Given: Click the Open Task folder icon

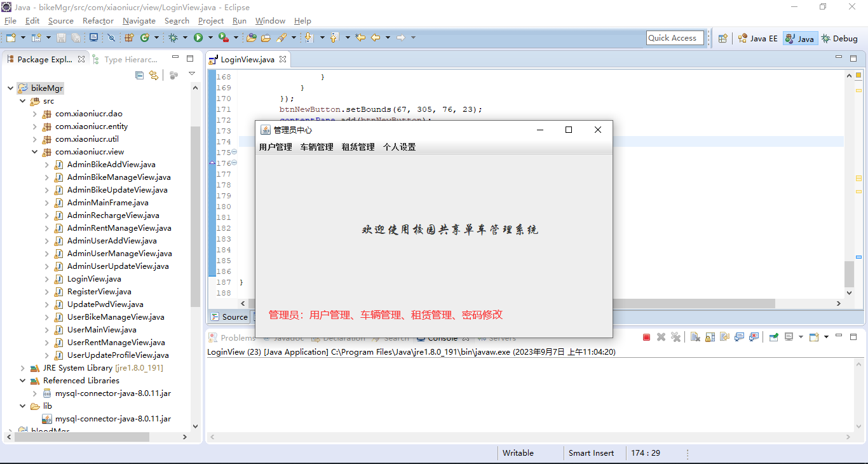Looking at the screenshot, I should coord(266,38).
